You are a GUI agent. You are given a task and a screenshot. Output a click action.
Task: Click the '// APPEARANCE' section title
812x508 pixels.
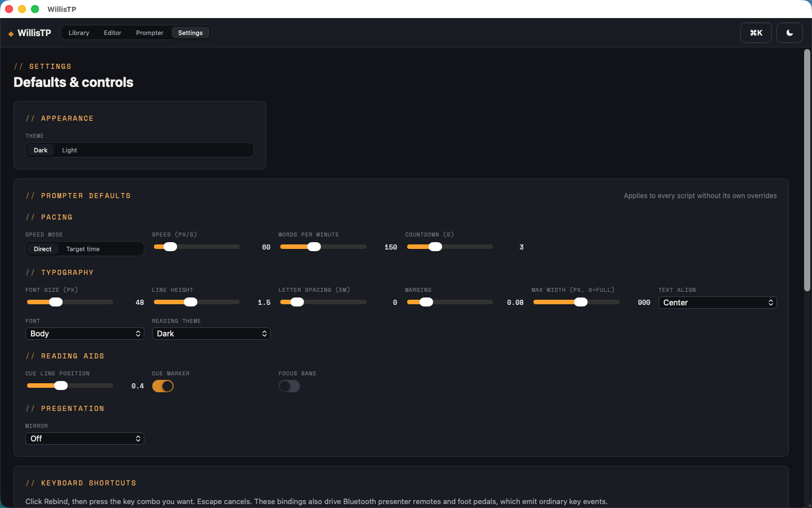[x=59, y=119]
